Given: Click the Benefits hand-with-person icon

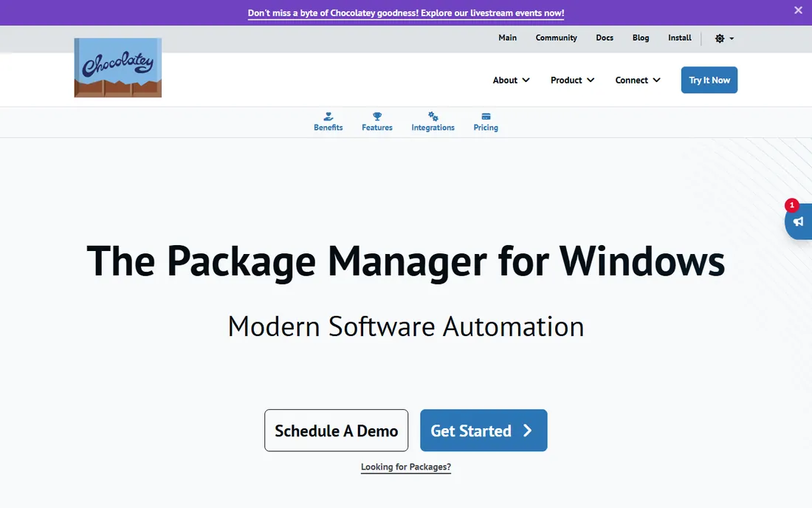Looking at the screenshot, I should [328, 117].
